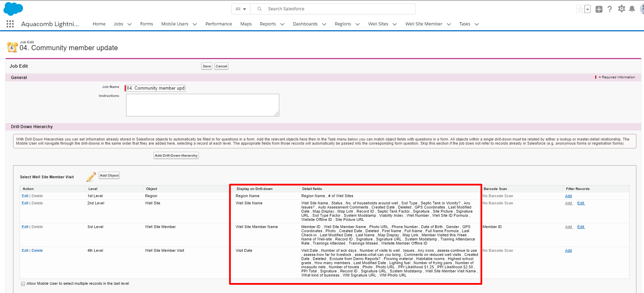The height and width of the screenshot is (293, 644).
Task: Toggle Allow Mobile User multiple records checkbox
Action: coord(23,284)
